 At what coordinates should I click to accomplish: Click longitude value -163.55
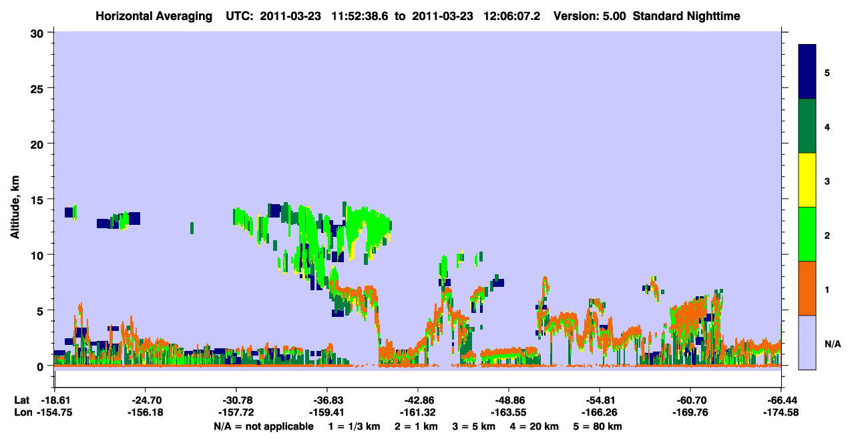pyautogui.click(x=509, y=412)
